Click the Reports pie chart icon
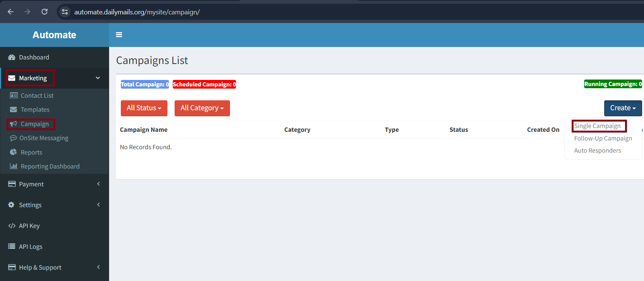 (x=14, y=152)
